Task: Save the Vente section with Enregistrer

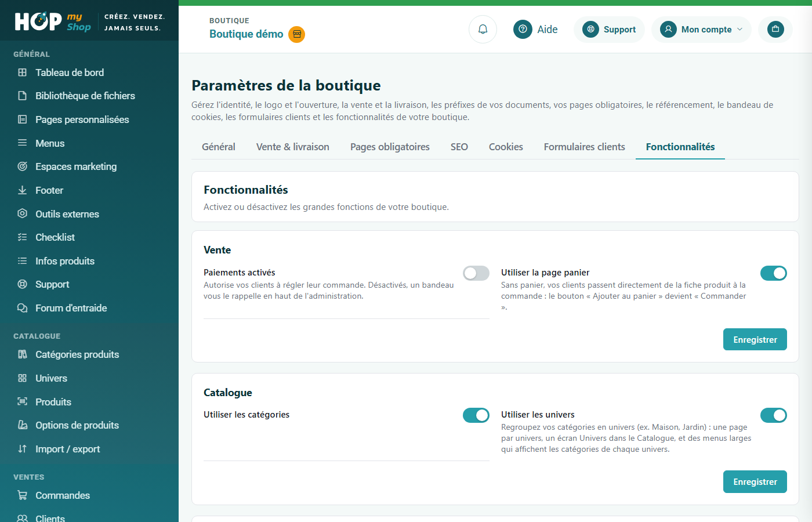Action: click(755, 340)
